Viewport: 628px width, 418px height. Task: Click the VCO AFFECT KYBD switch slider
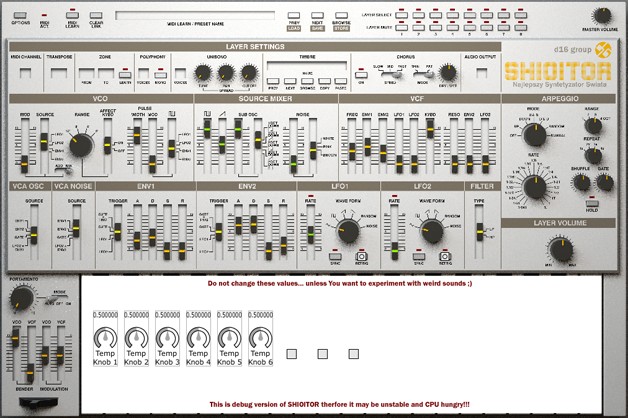point(107,145)
